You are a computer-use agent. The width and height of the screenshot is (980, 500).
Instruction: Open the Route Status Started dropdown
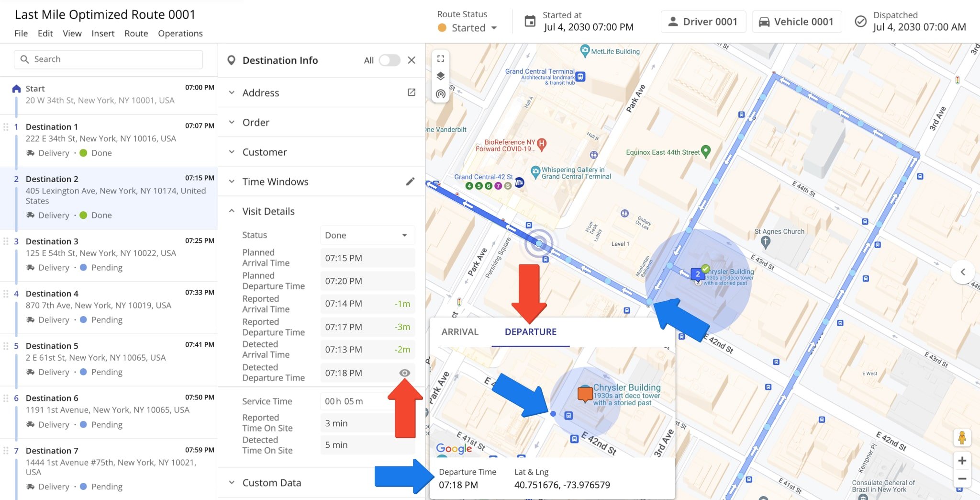(468, 28)
